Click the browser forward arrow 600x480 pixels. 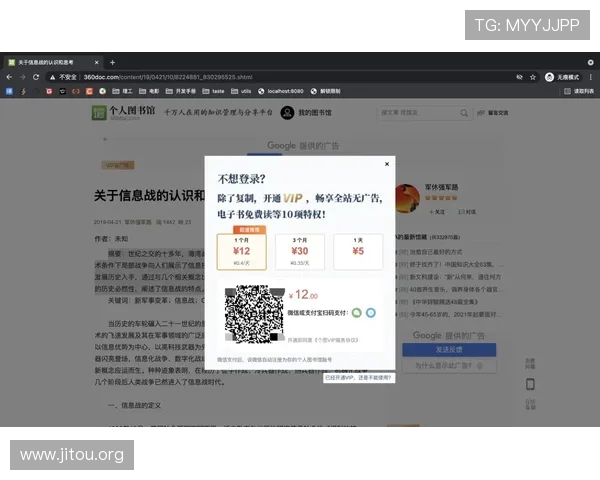23,77
